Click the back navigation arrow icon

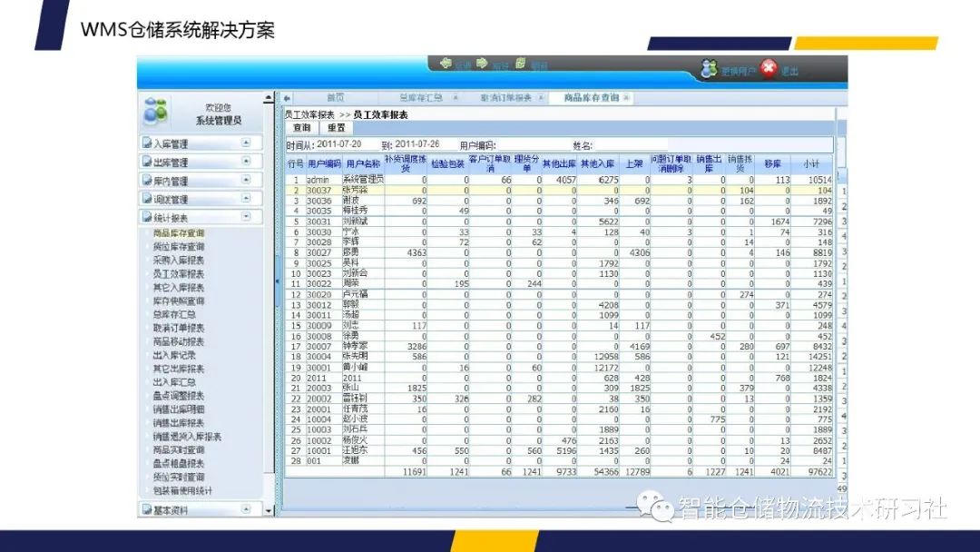click(x=446, y=64)
